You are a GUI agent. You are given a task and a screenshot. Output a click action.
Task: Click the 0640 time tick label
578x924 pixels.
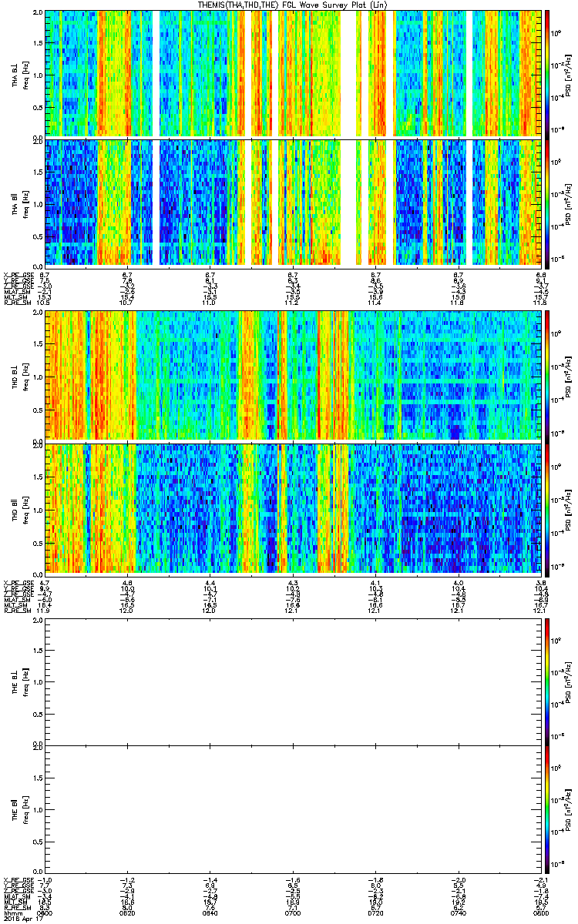210,912
